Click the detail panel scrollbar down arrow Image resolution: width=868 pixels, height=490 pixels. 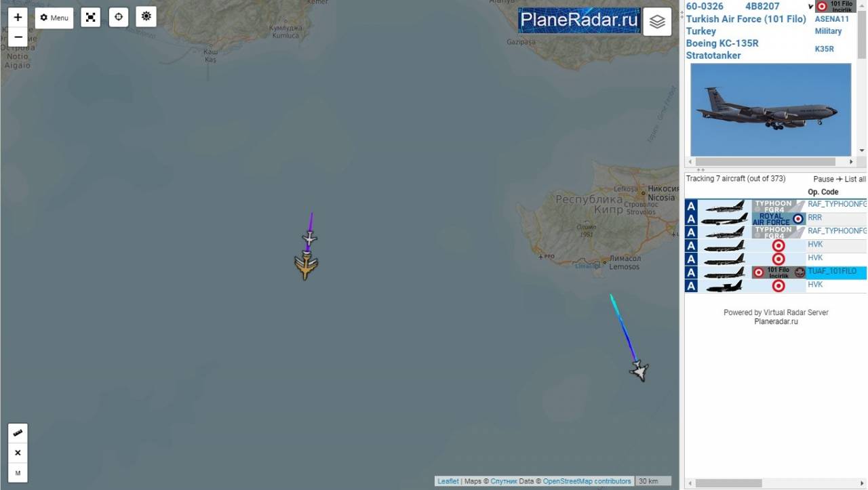[862, 150]
